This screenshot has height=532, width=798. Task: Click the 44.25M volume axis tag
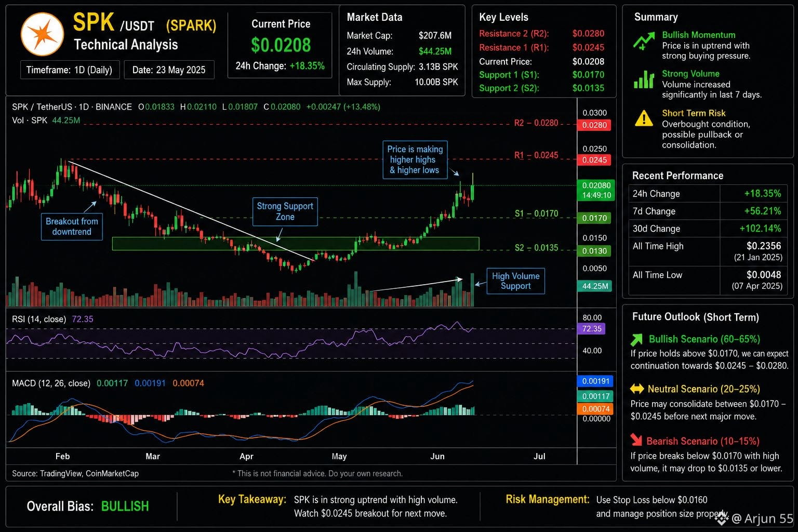pos(594,286)
